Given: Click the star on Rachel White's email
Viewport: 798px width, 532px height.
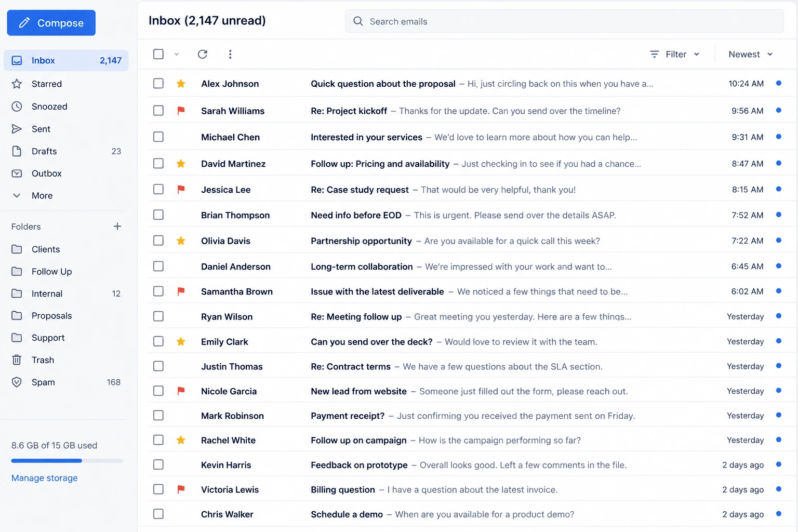Looking at the screenshot, I should 181,440.
